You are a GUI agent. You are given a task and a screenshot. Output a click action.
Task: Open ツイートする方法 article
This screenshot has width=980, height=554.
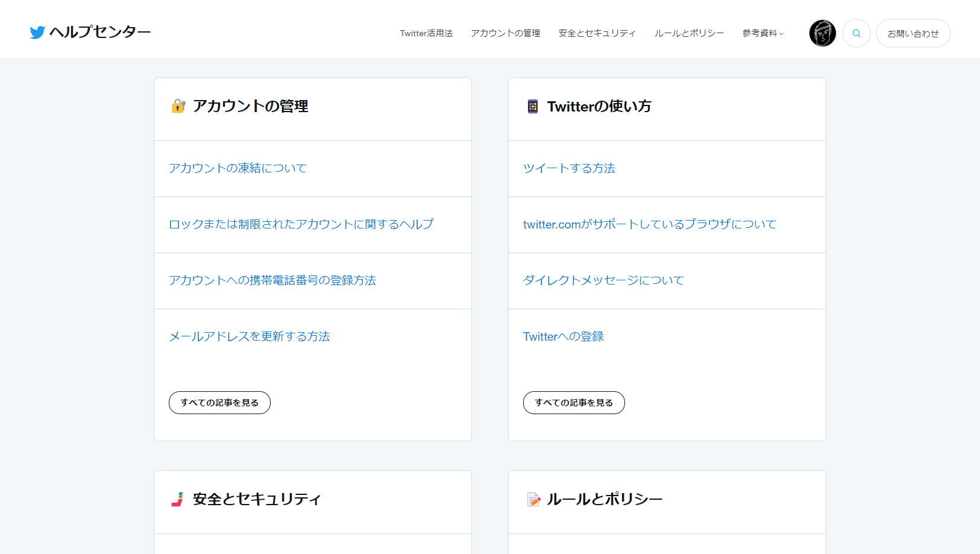click(569, 168)
